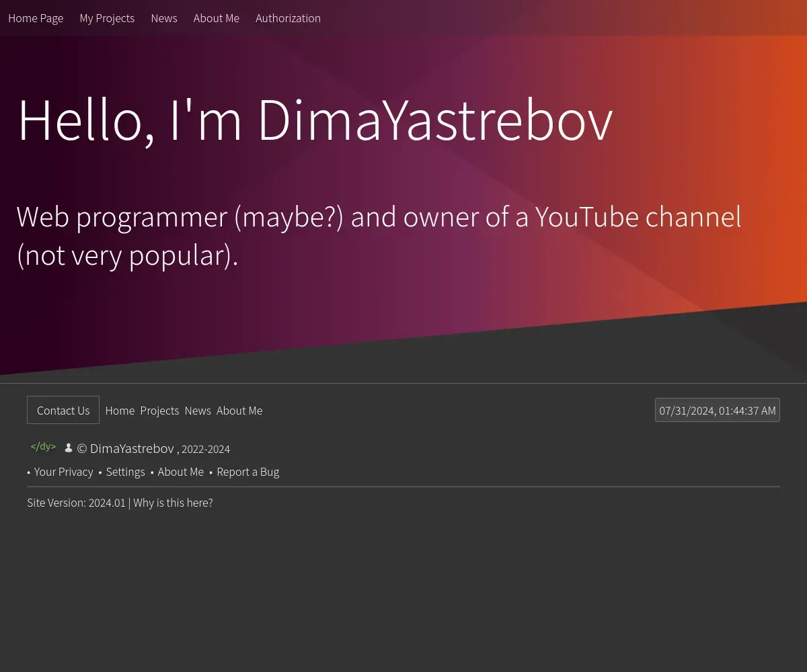Click About Me in the bulleted footer list

(180, 472)
